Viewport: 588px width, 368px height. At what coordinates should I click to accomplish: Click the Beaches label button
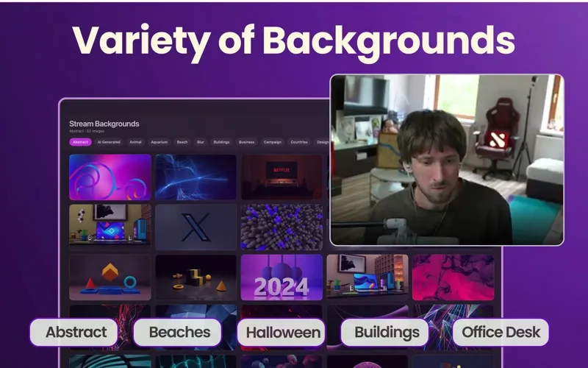pos(177,333)
